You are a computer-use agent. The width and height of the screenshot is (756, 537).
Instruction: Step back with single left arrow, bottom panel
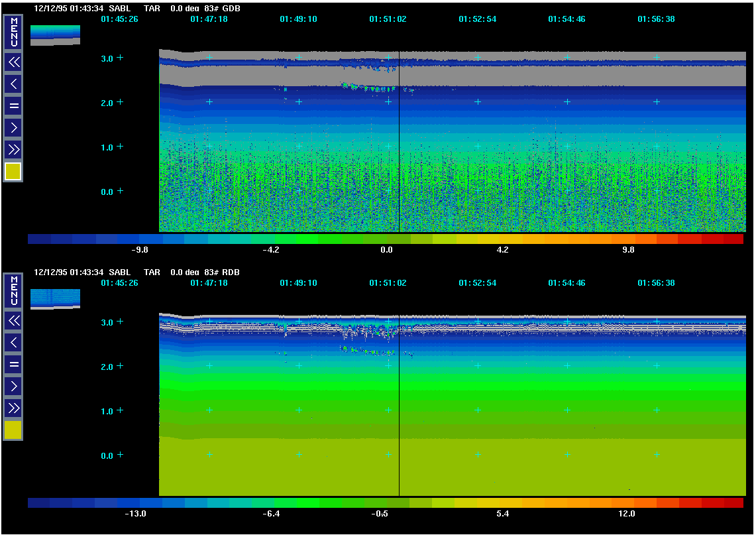tap(13, 342)
